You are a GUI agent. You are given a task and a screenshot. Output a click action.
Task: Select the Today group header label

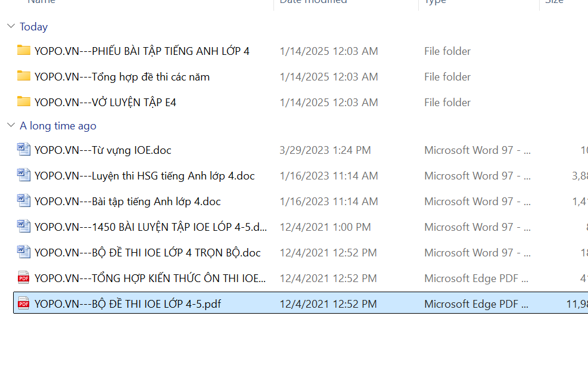coord(33,27)
